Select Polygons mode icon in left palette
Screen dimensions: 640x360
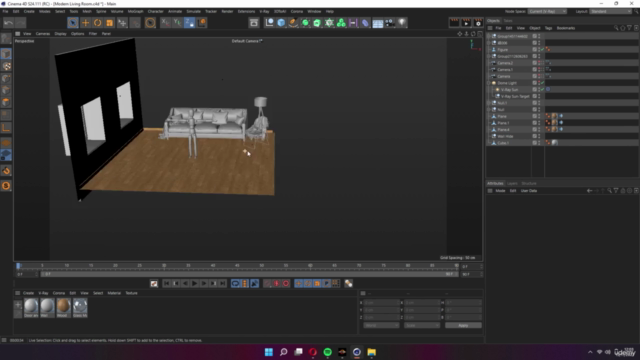pyautogui.click(x=6, y=102)
